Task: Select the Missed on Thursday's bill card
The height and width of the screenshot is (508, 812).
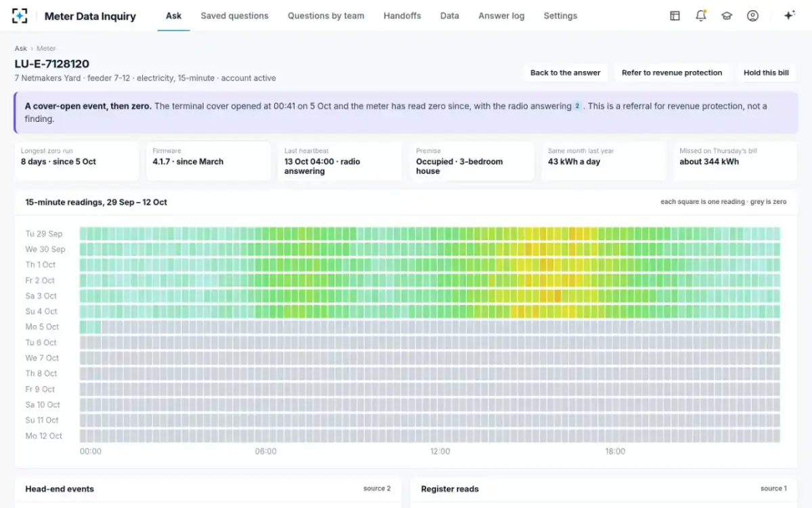Action: (735, 161)
